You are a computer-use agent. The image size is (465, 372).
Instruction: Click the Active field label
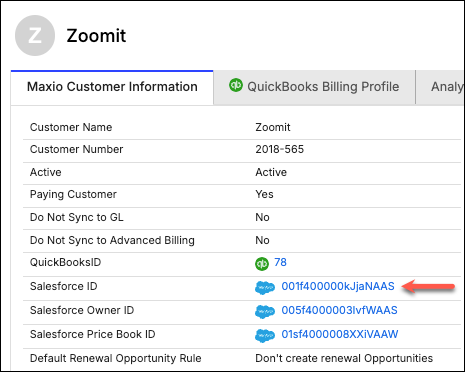pyautogui.click(x=46, y=172)
